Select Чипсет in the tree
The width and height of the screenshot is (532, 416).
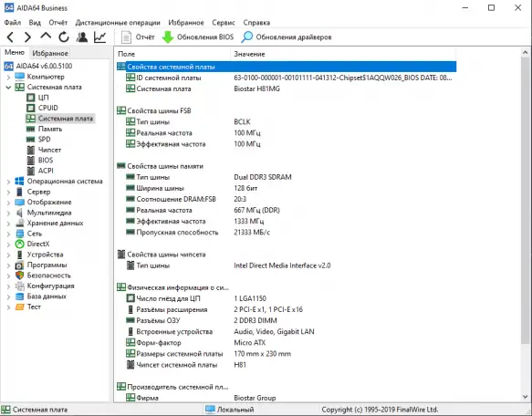(x=49, y=150)
